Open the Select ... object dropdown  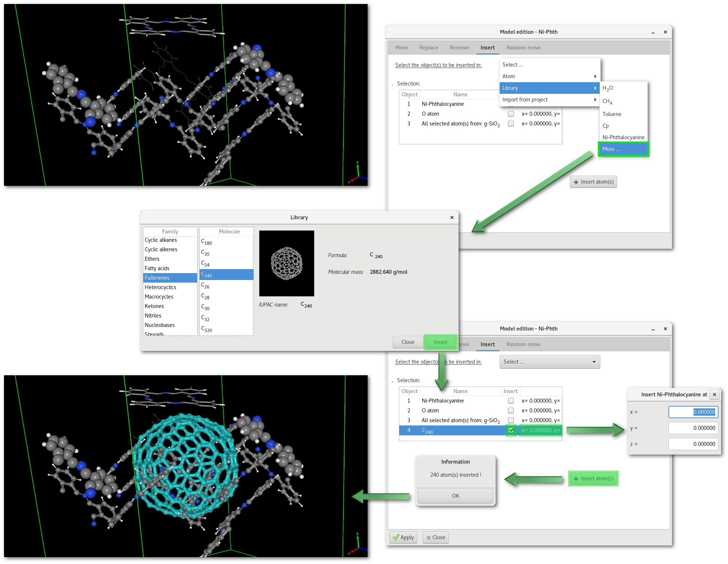pyautogui.click(x=549, y=362)
